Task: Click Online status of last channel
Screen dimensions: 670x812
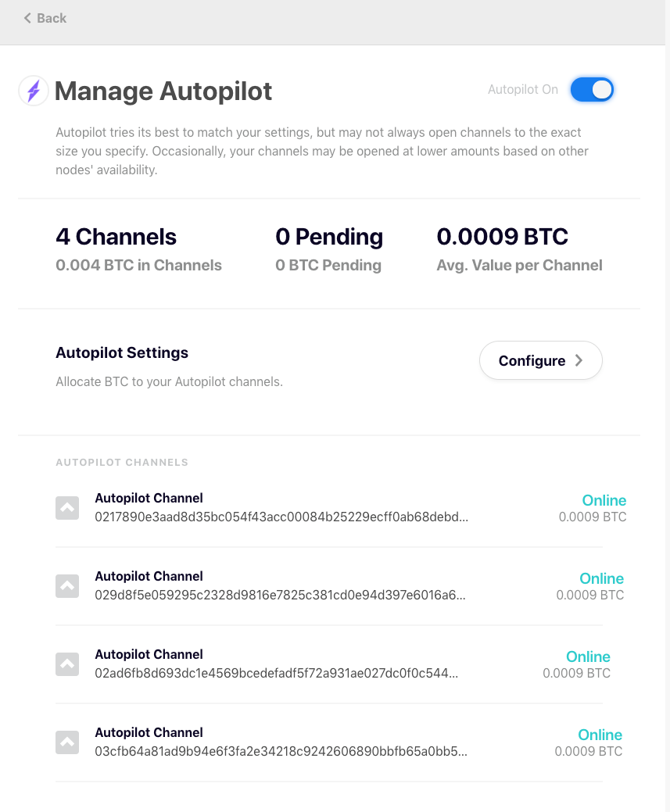Action: point(600,735)
